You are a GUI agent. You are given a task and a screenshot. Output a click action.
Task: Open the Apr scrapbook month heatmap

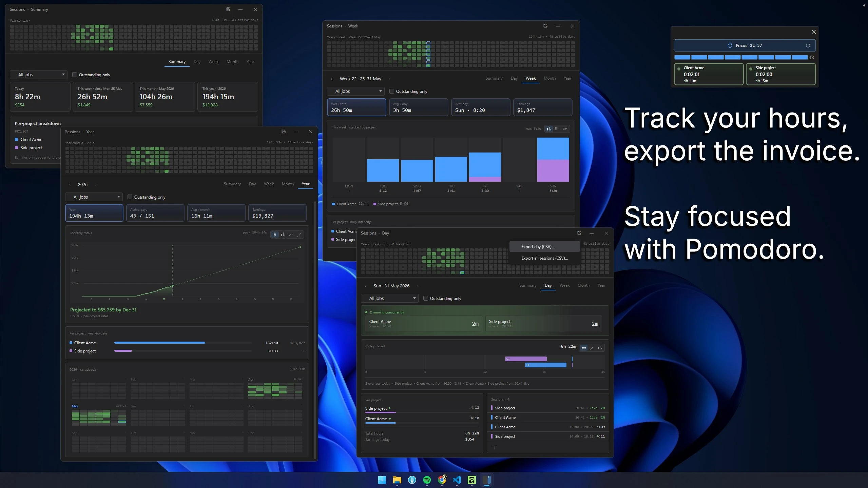(x=275, y=390)
